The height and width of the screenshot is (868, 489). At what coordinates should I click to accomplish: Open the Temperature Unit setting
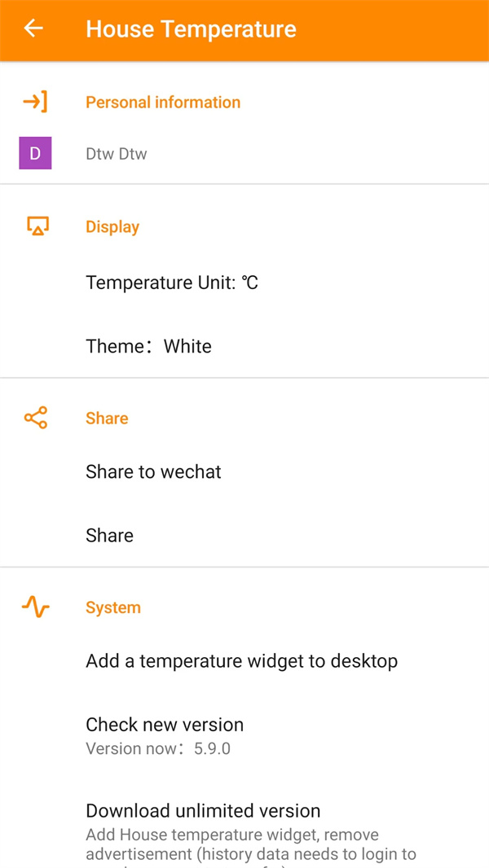tap(172, 283)
